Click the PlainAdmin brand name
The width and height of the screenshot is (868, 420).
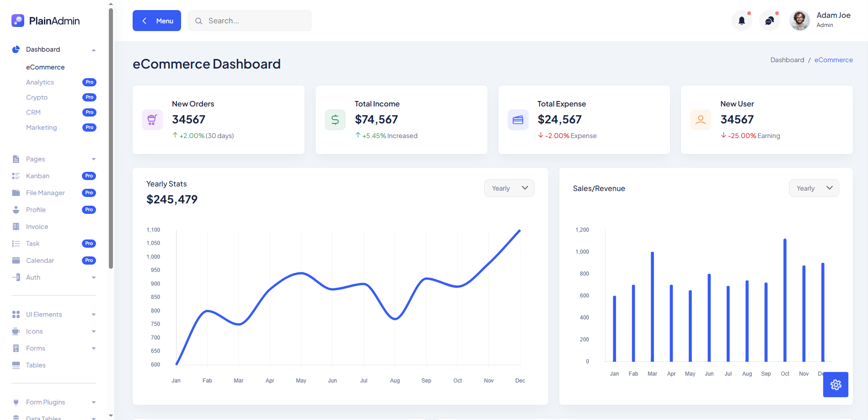(54, 21)
